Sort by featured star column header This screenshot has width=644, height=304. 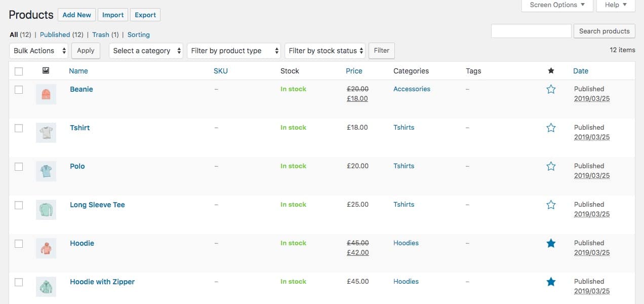click(551, 71)
